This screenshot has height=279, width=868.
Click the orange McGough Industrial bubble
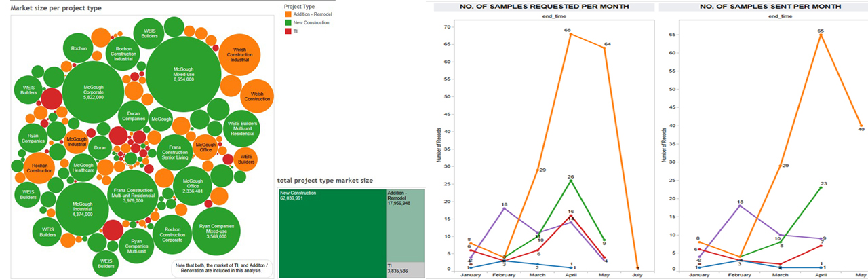point(77,141)
